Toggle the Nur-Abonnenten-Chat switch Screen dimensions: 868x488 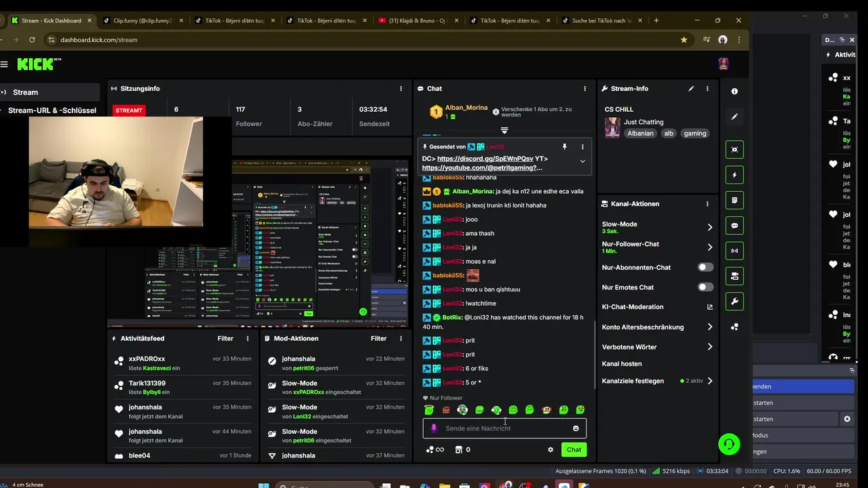(705, 267)
